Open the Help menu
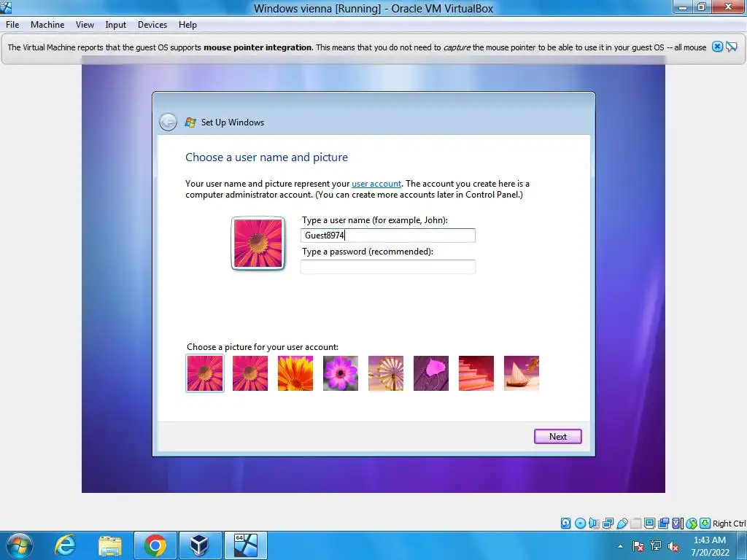 187,25
